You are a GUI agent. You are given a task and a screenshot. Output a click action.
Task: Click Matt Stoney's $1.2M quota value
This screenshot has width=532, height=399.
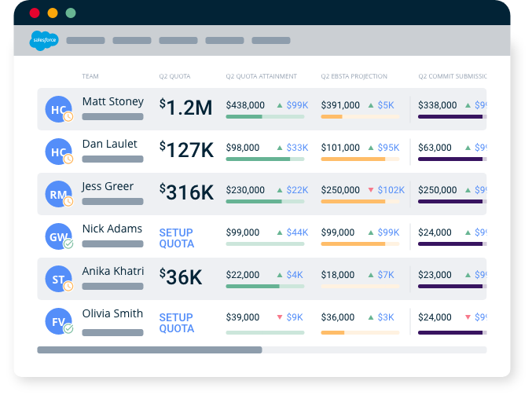pos(185,108)
